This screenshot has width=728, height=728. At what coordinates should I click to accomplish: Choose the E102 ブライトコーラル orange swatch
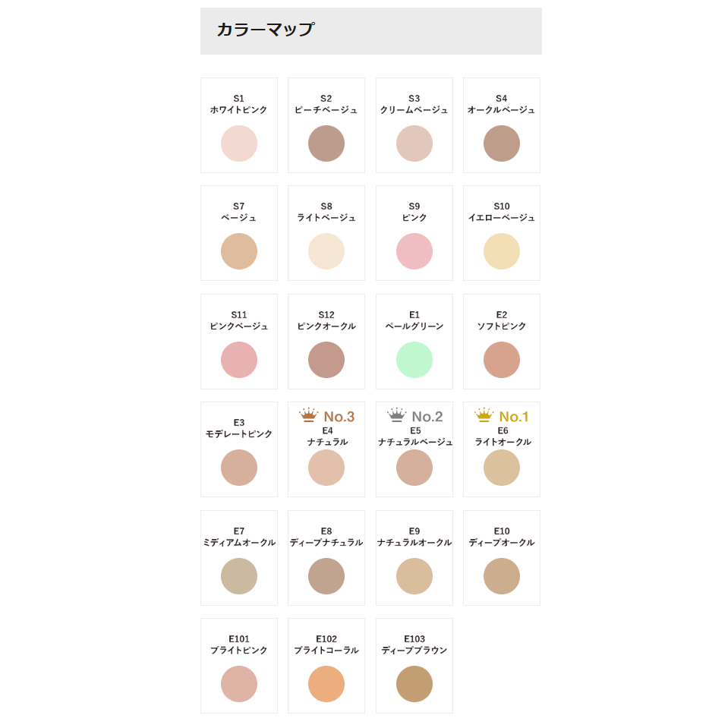[326, 684]
